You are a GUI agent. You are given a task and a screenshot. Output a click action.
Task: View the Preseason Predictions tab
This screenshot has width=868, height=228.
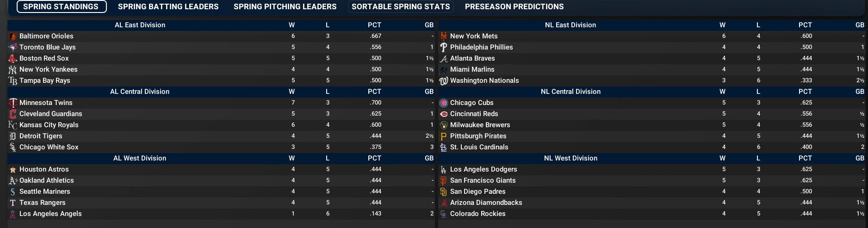[x=514, y=6]
